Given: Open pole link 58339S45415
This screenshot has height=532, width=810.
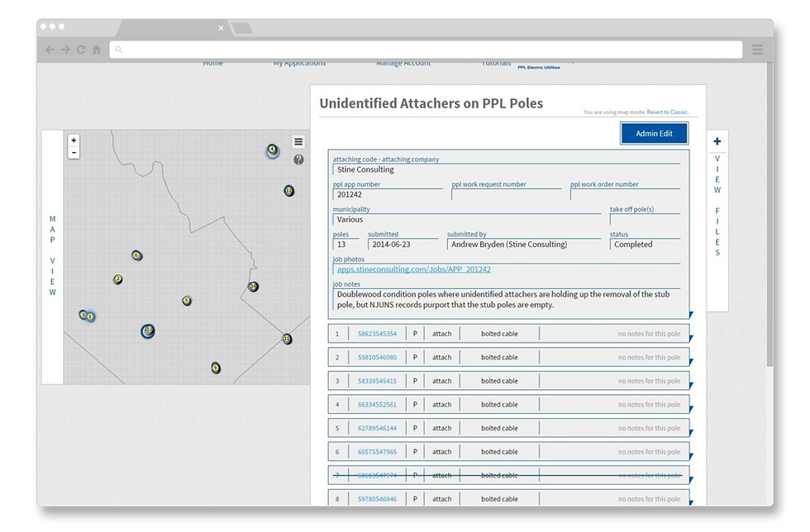Looking at the screenshot, I should [x=377, y=381].
